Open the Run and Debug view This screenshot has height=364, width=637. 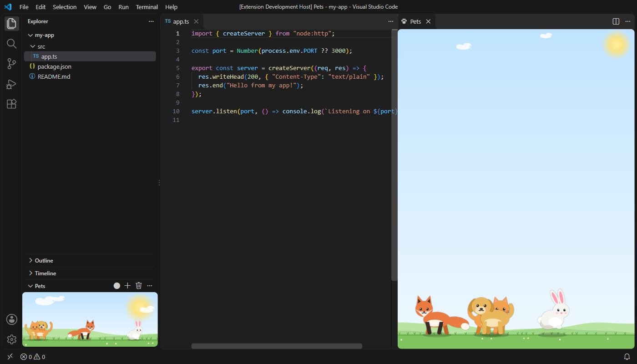(12, 84)
